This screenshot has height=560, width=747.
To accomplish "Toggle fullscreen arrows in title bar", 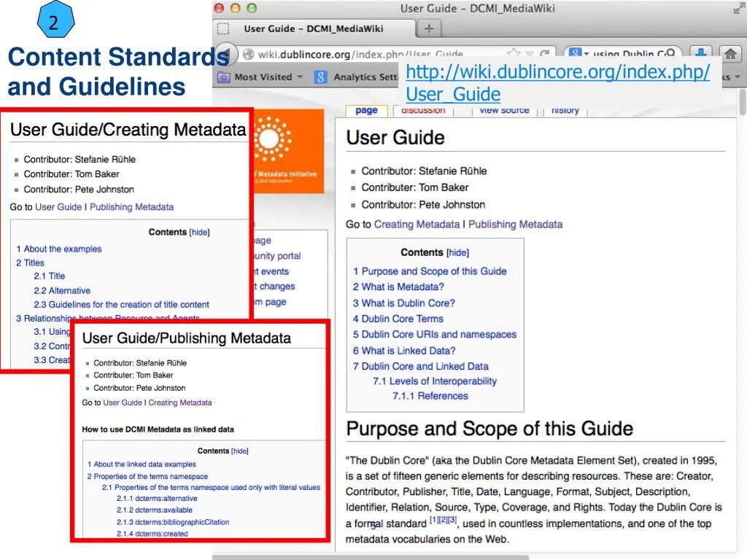I will click(738, 8).
